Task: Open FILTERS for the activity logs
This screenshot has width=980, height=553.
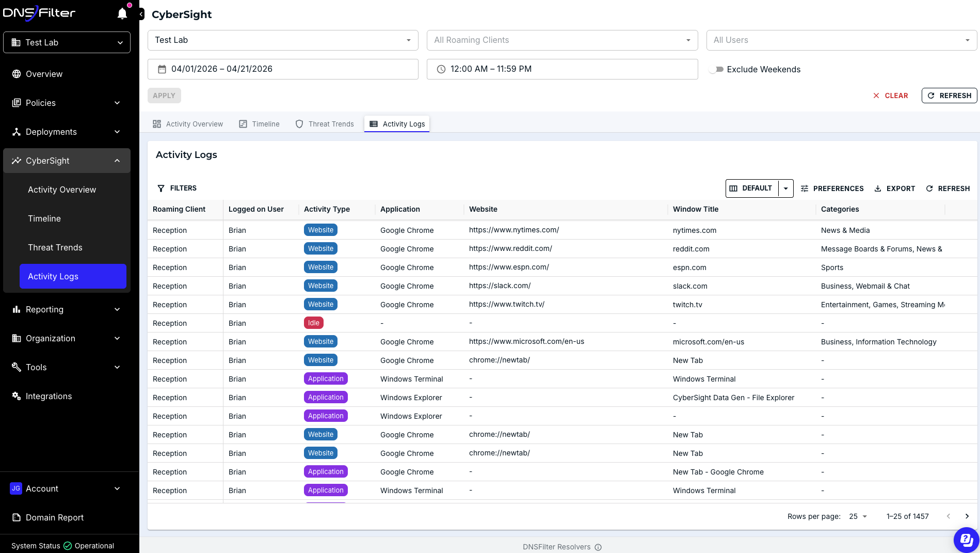Action: coord(177,188)
